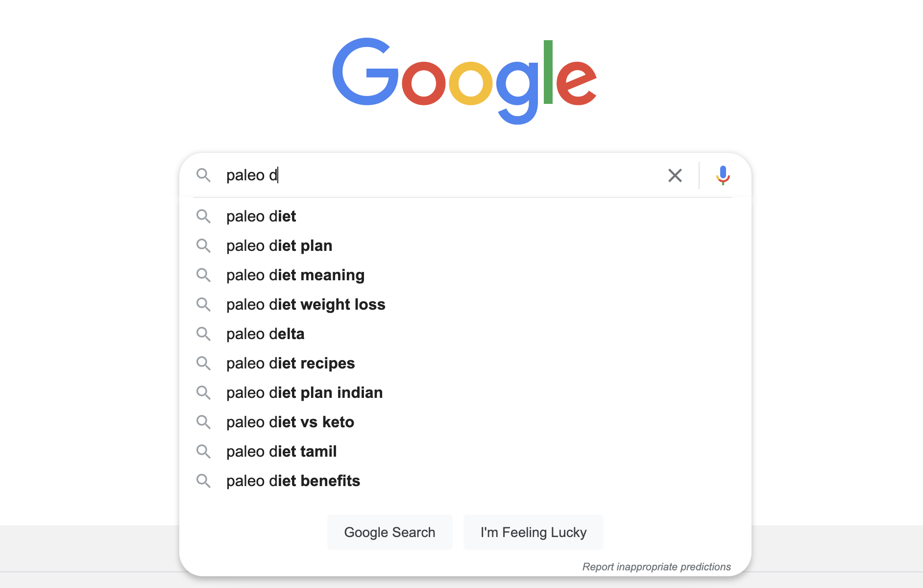The width and height of the screenshot is (923, 588).
Task: Open 'Report inappropriate predictions' link
Action: point(656,566)
